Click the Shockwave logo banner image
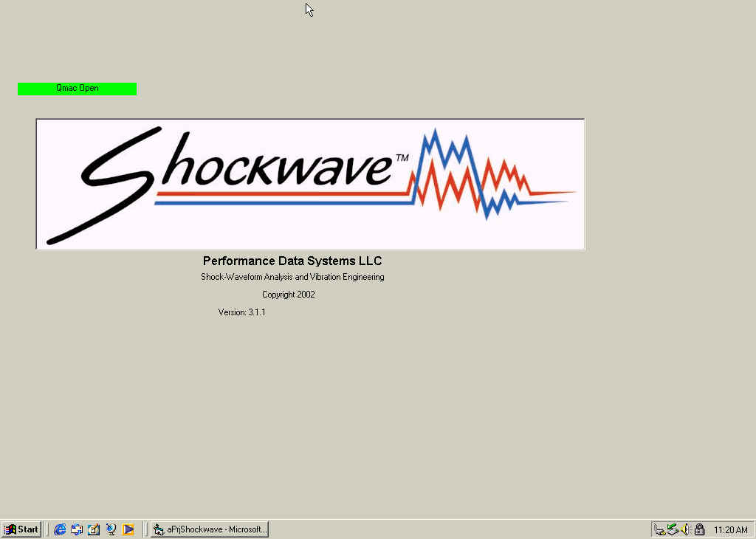Viewport: 756px width, 539px height. (311, 184)
